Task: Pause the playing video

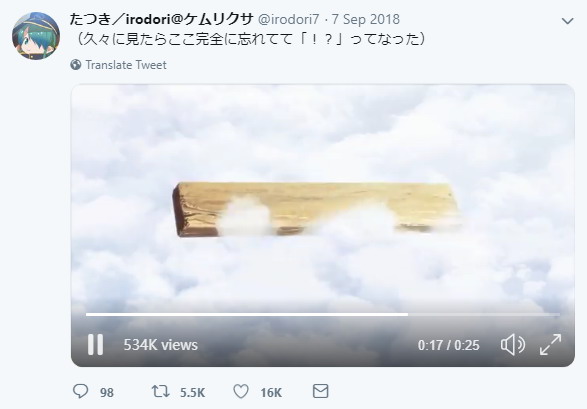Action: click(95, 344)
